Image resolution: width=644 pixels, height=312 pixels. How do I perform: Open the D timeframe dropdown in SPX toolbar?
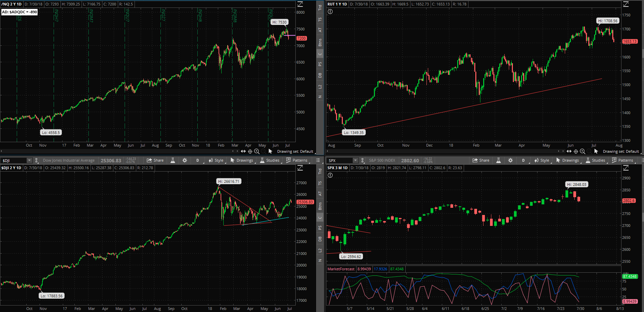pos(523,160)
